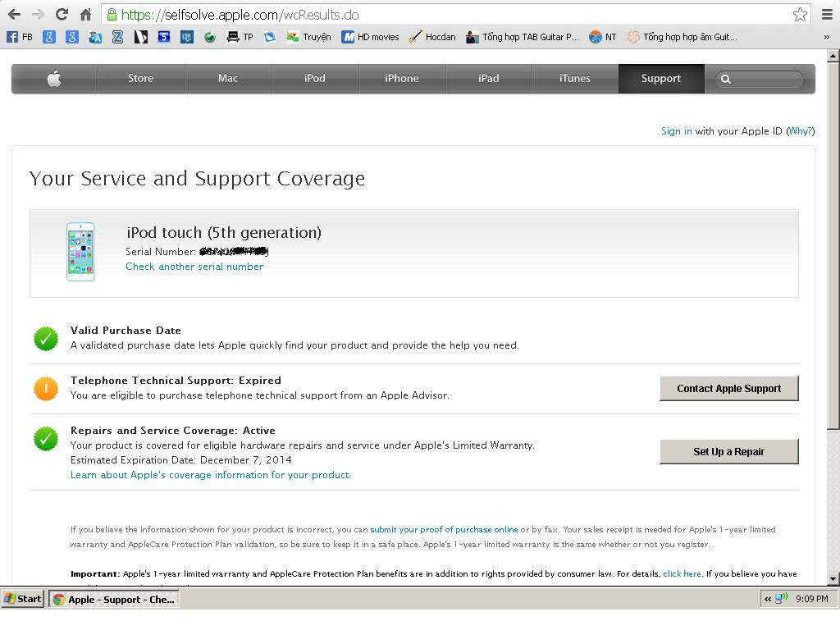The width and height of the screenshot is (840, 630).
Task: Open the Hocdan bookmark
Action: pyautogui.click(x=432, y=37)
